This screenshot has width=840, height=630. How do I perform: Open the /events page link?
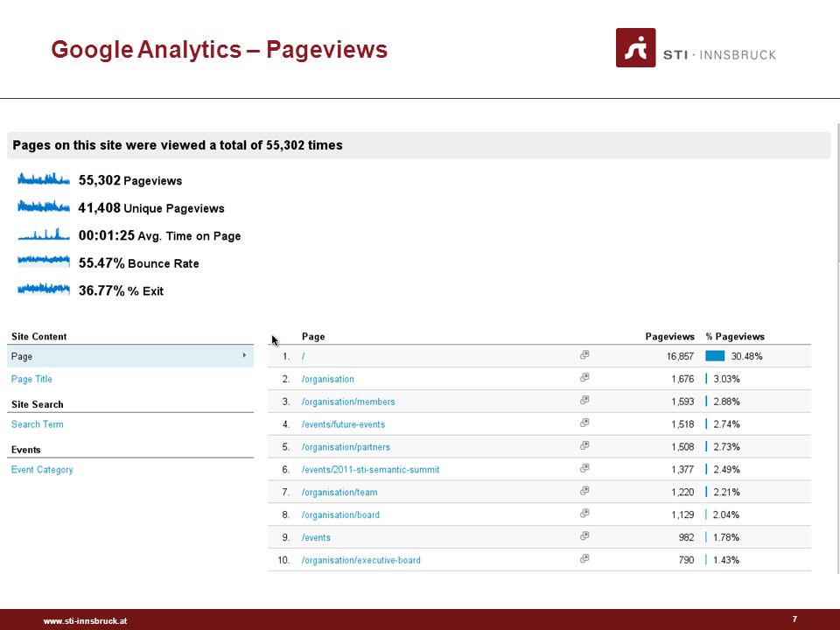point(316,537)
